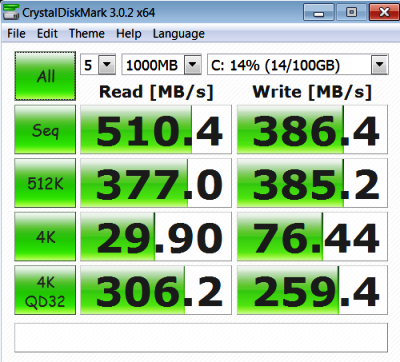The image size is (400, 362).
Task: Minimize the CrystalDiskMark window
Action: point(319,12)
